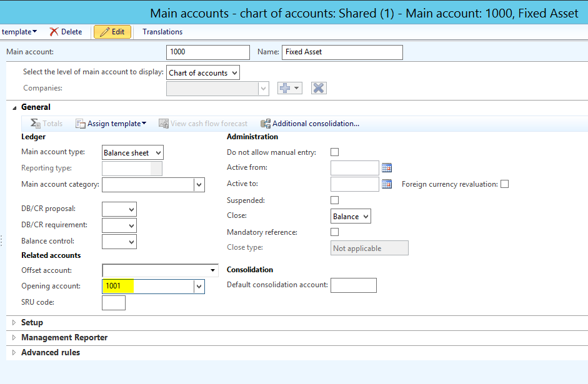Open the Close dropdown set to Balance
The width and height of the screenshot is (588, 384).
tap(351, 217)
